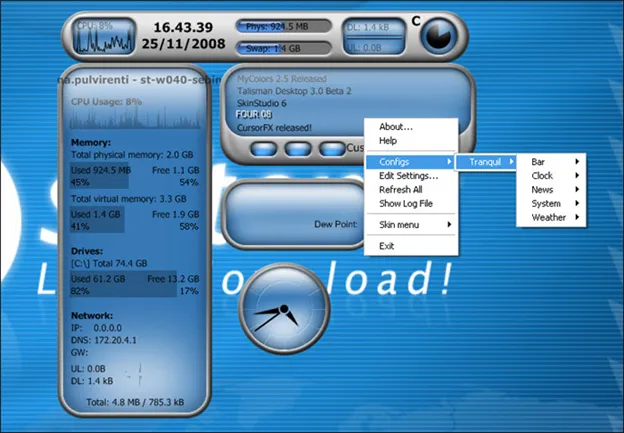The height and width of the screenshot is (433, 624).
Task: Click the CPU usage graph meter
Action: pos(104,37)
